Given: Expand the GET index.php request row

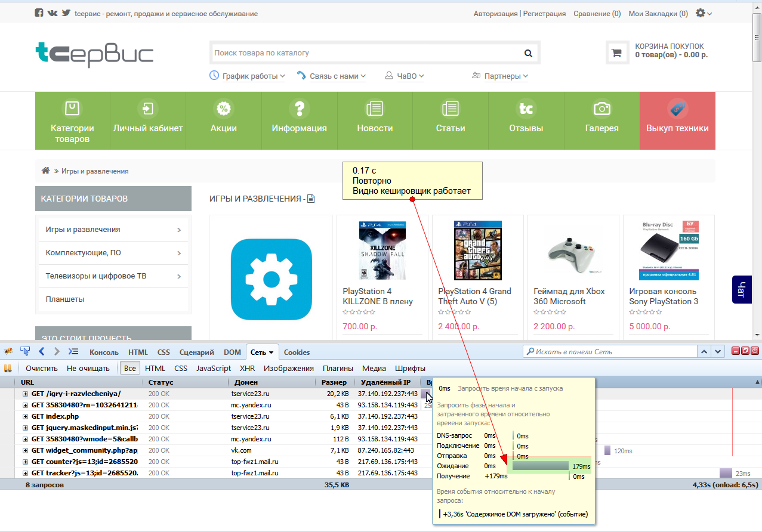Looking at the screenshot, I should pos(26,416).
